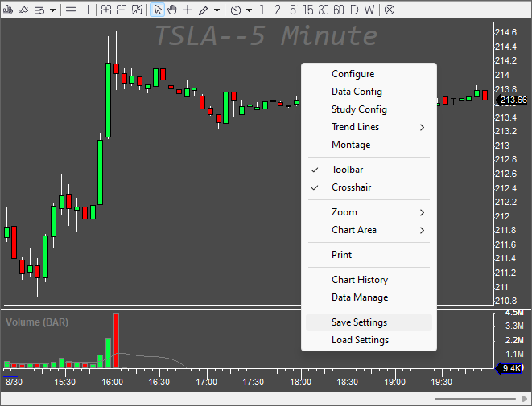The height and width of the screenshot is (406, 532).
Task: Select the crosshair plus tool
Action: [x=188, y=10]
